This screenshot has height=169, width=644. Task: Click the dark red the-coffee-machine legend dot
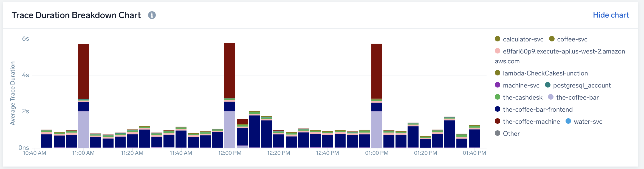pyautogui.click(x=498, y=121)
